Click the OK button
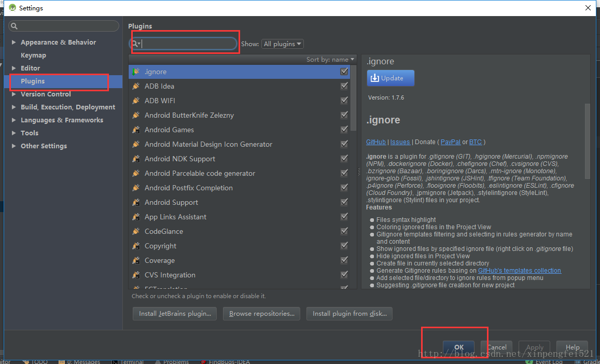Screen dimensions: 600x364 459,347
